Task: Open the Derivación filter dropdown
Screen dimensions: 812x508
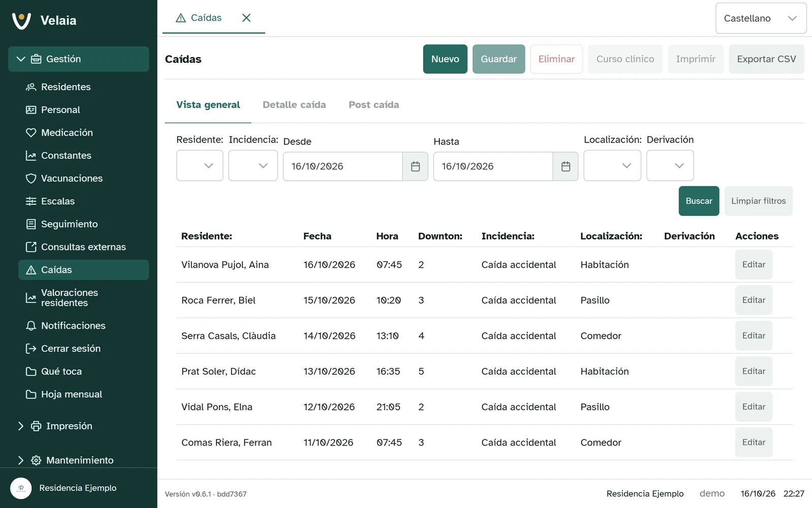Action: point(670,166)
